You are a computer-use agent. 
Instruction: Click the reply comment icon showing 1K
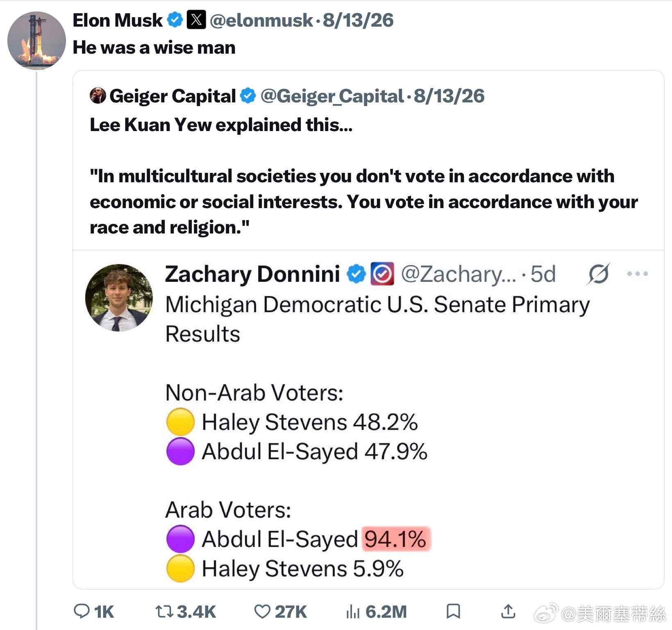click(x=82, y=611)
